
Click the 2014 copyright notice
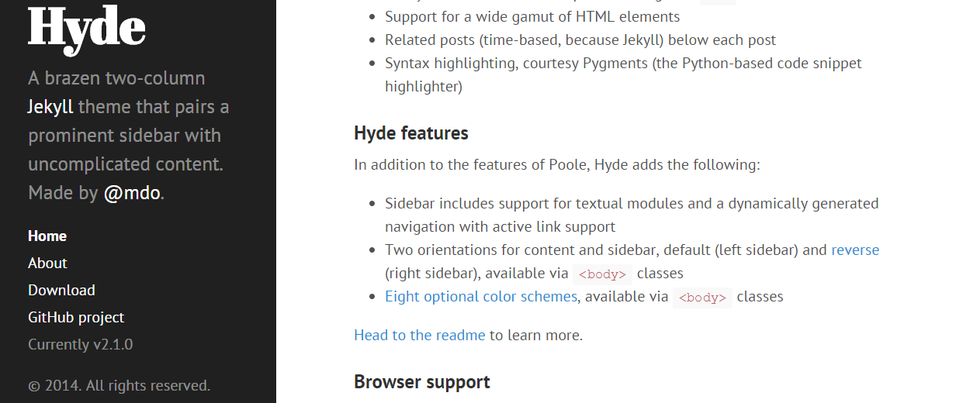click(119, 385)
